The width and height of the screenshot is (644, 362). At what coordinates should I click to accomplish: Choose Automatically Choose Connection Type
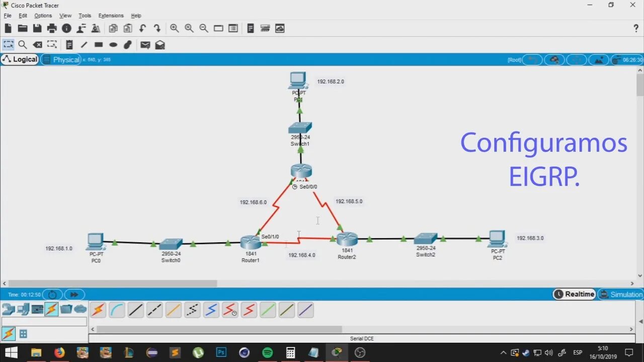tap(98, 310)
